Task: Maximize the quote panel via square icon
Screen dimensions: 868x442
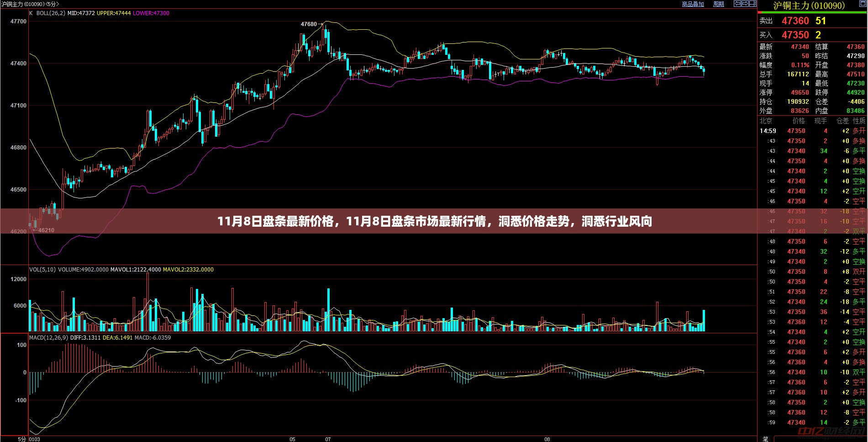Action: click(863, 5)
